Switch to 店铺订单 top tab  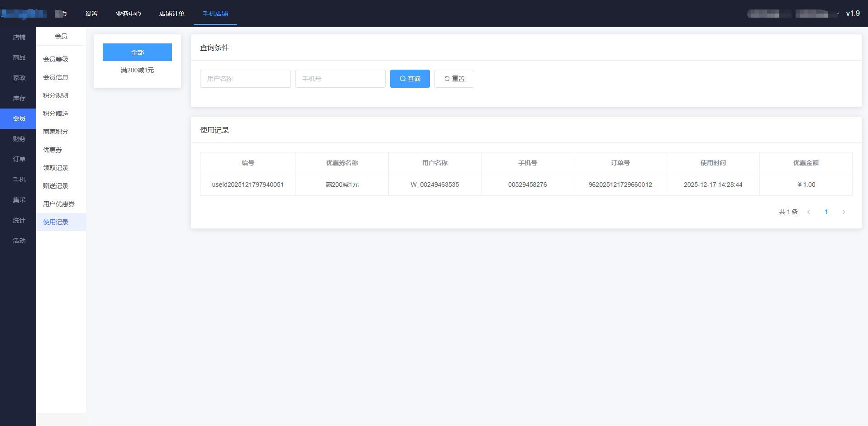(x=172, y=14)
